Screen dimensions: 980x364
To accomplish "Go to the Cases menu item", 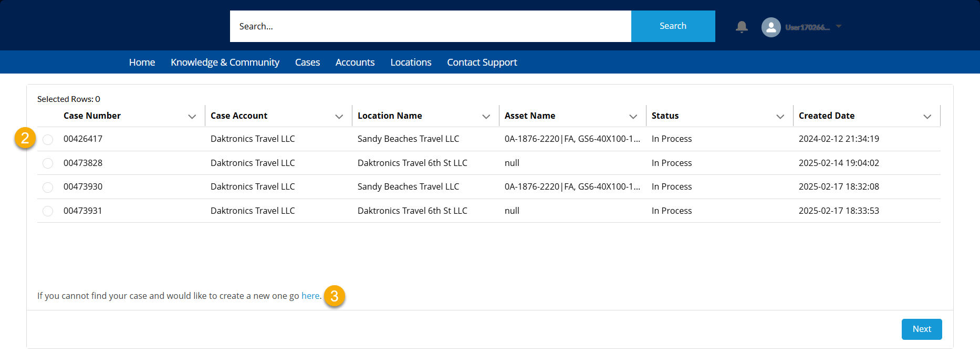I will point(307,63).
